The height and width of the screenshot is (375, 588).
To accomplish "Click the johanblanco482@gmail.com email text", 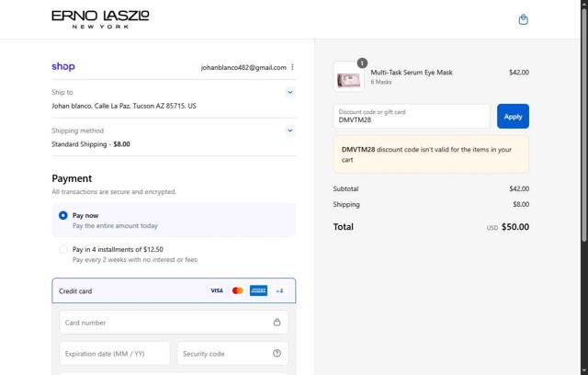I will click(x=243, y=67).
